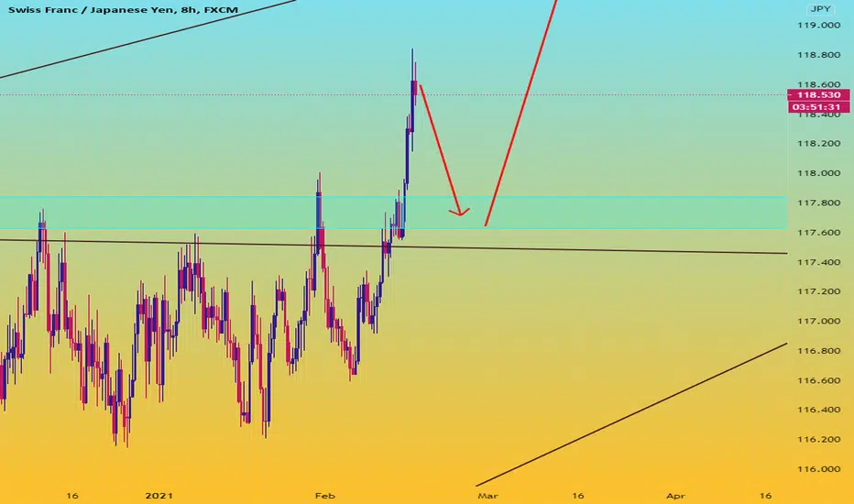Click the 117.000 price axis label
854x504 pixels.
(x=818, y=322)
